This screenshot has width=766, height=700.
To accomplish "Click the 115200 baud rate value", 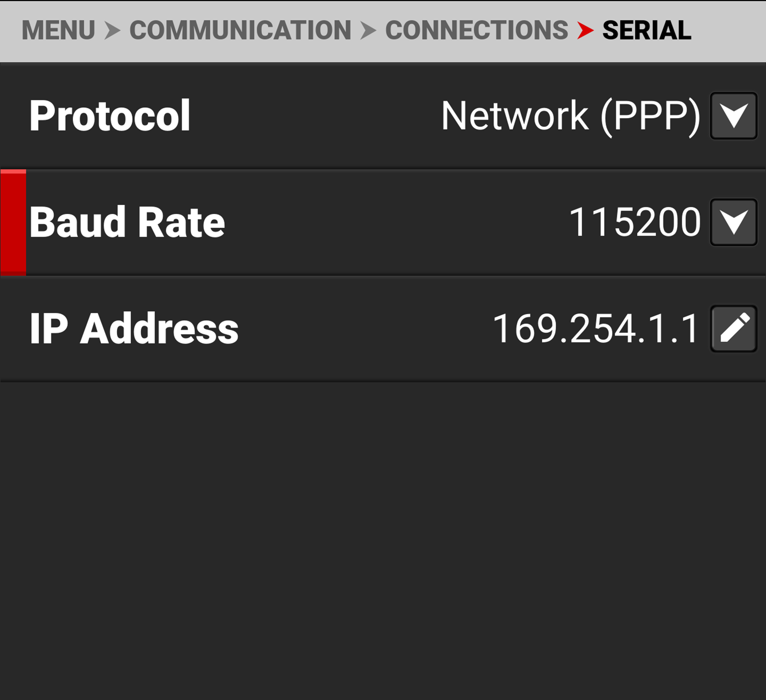I will point(634,222).
